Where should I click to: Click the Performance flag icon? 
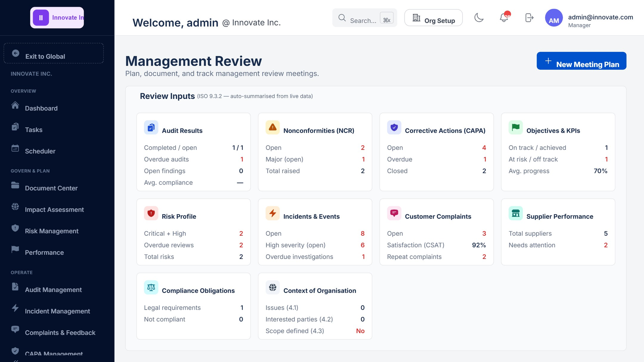coord(15,249)
